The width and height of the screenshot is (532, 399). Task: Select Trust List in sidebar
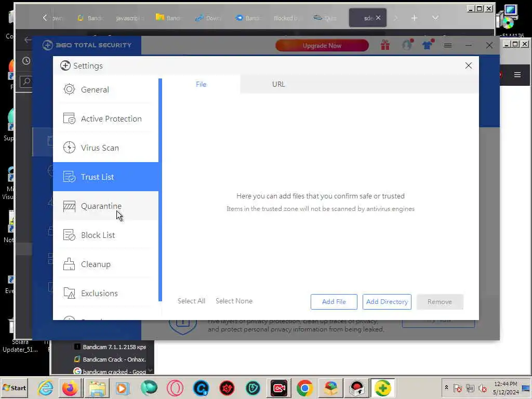pos(105,177)
